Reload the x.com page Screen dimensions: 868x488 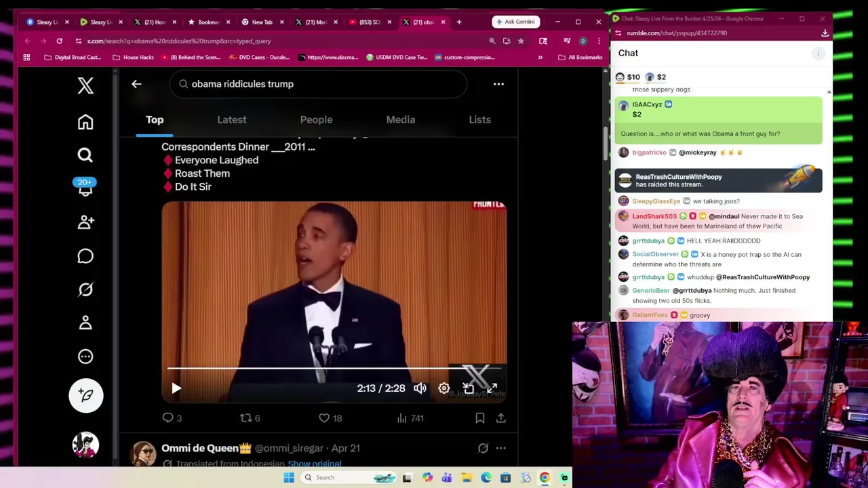[x=60, y=41]
